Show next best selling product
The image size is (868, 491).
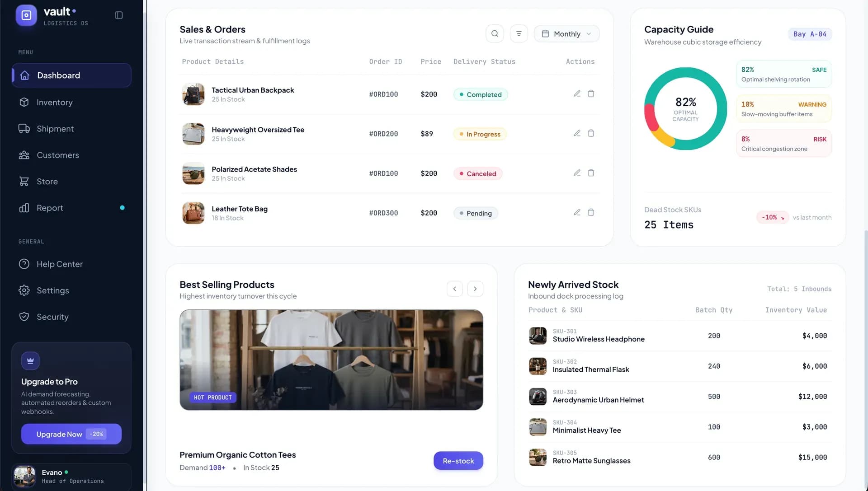click(475, 289)
